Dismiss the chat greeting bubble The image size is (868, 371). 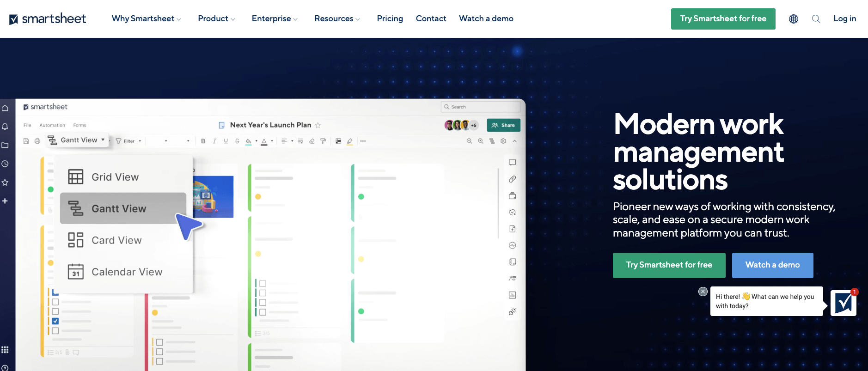pyautogui.click(x=703, y=292)
